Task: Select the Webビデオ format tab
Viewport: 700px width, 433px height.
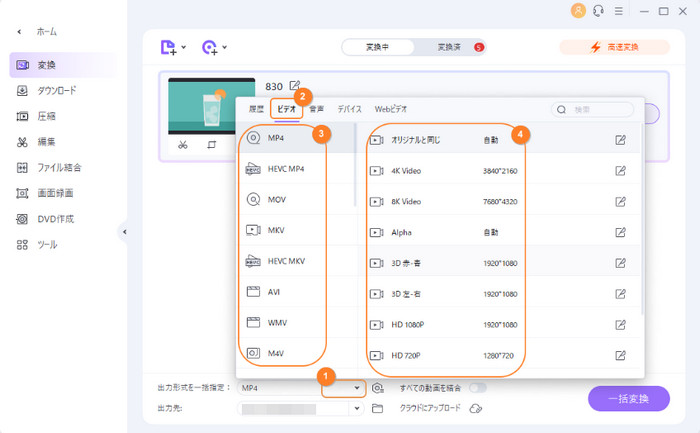Action: tap(391, 109)
